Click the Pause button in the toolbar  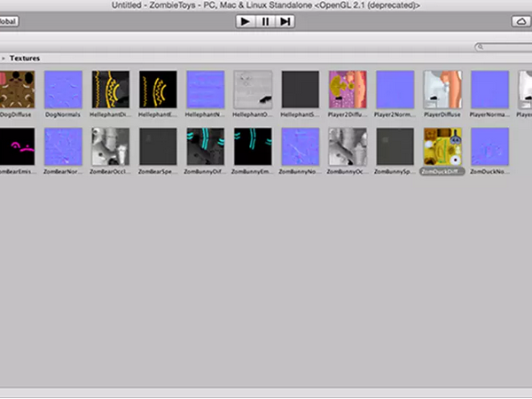tap(265, 21)
